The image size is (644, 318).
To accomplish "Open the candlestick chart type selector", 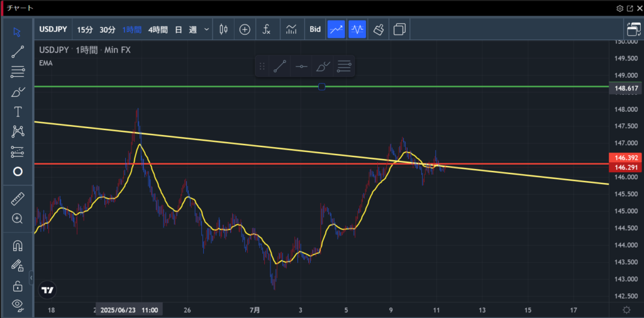I will [223, 30].
